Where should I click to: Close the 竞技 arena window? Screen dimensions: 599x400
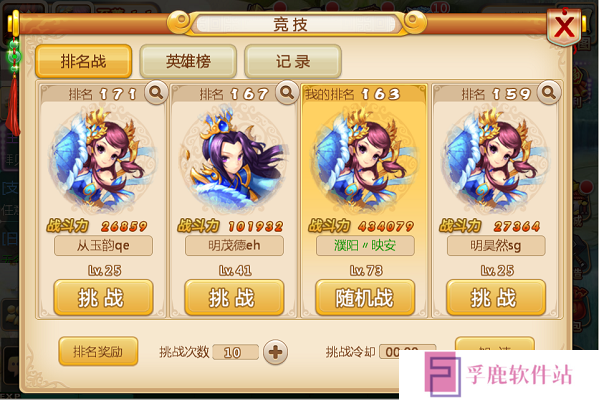(564, 27)
